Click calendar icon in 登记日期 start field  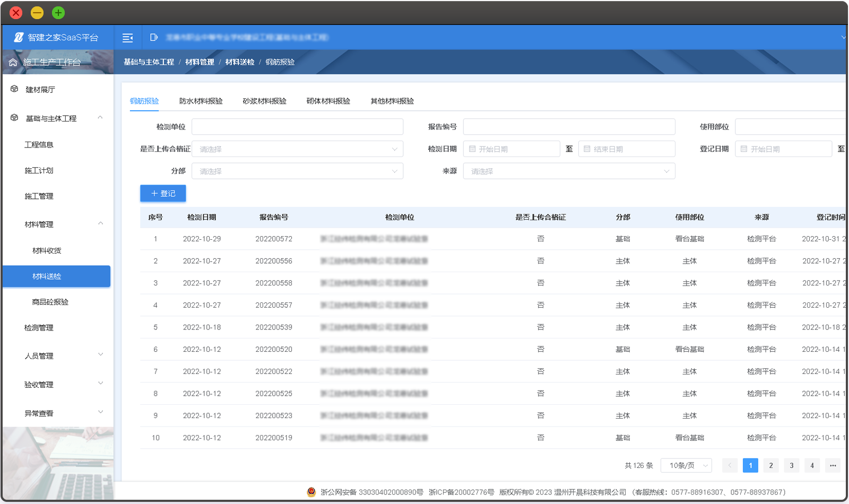coord(744,149)
